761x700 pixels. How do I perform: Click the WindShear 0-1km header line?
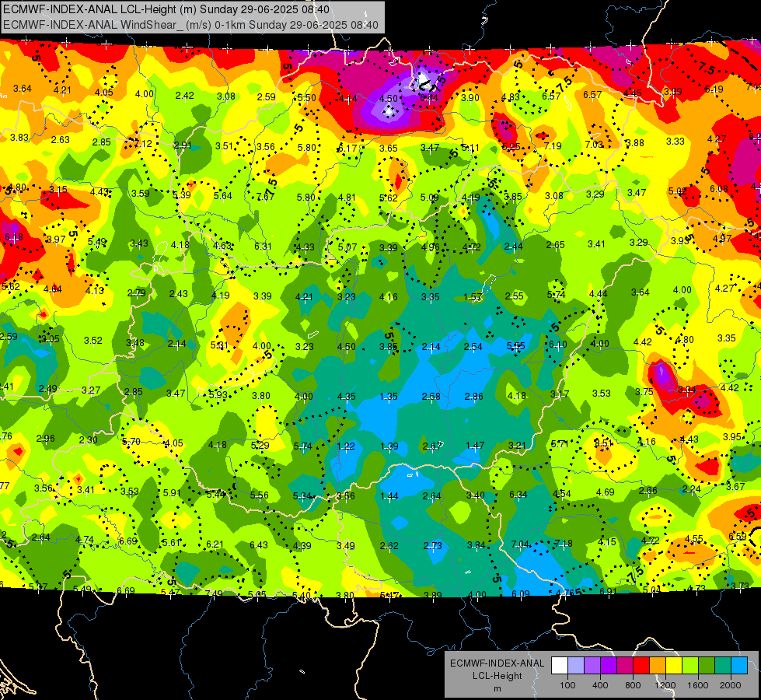coord(190,25)
